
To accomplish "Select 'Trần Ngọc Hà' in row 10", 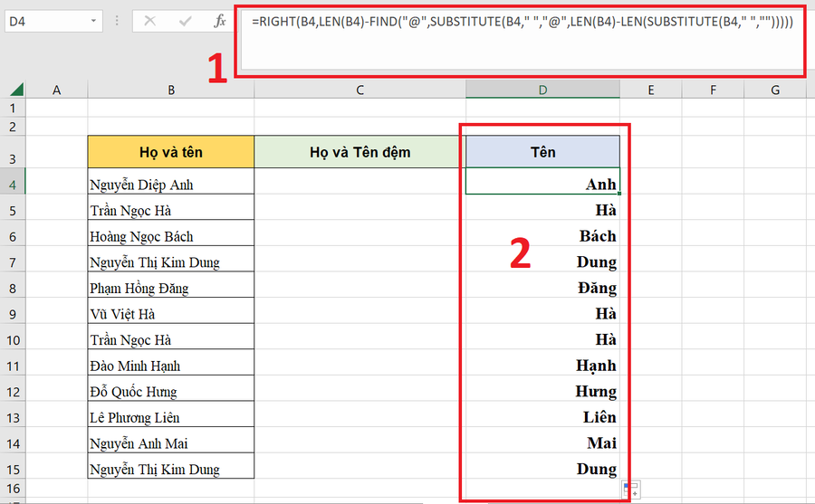I will pyautogui.click(x=171, y=337).
